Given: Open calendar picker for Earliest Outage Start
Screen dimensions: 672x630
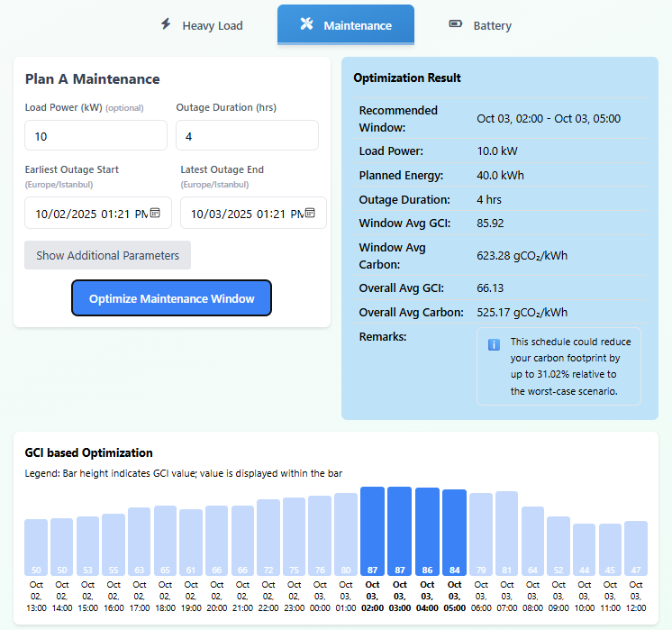Looking at the screenshot, I should pos(155,214).
